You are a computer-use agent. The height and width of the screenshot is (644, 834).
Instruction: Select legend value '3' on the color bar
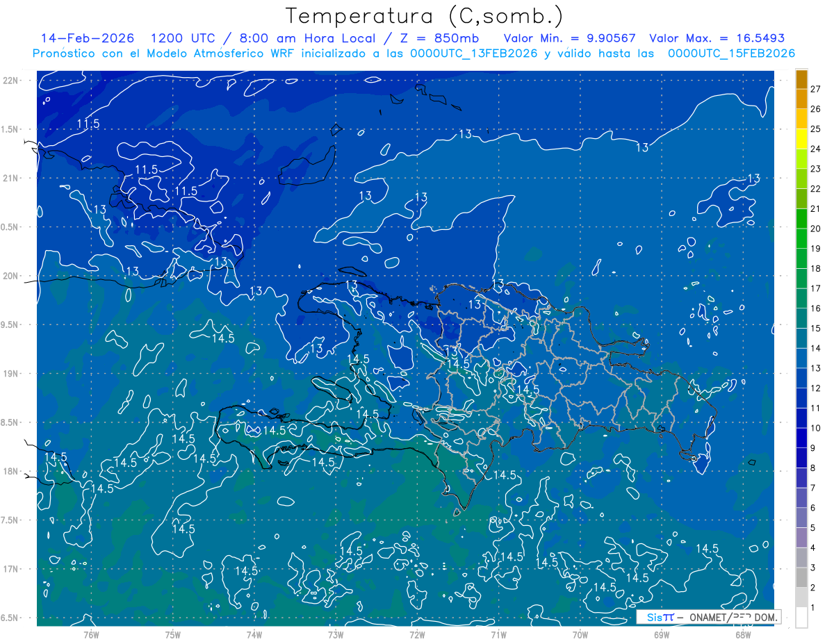tap(813, 568)
